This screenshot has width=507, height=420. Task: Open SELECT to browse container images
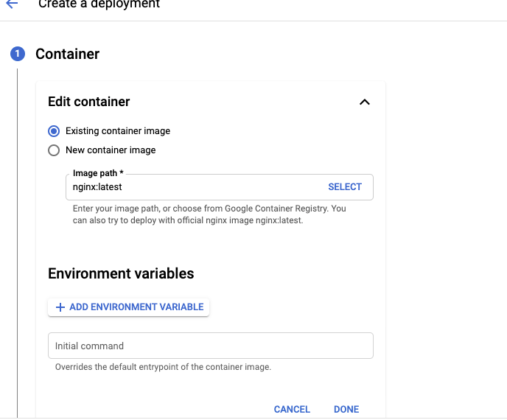pyautogui.click(x=345, y=187)
